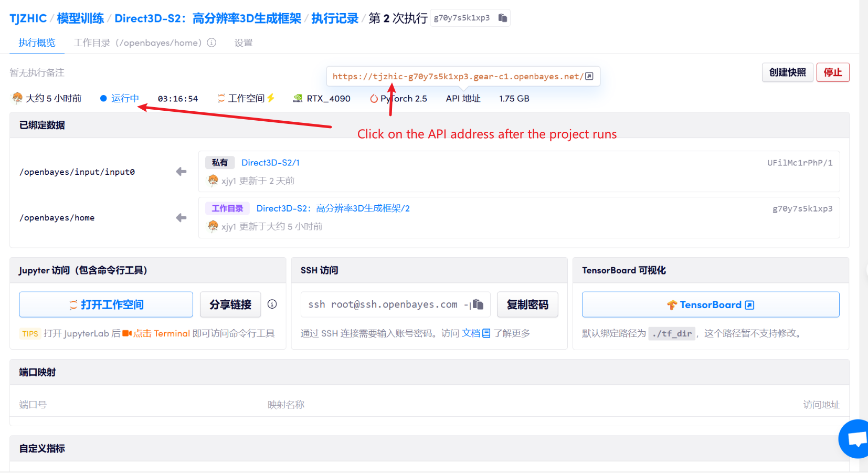Click left arrow beside /openbayes/input/input0
Screen dimensions: 868x474
(181, 172)
